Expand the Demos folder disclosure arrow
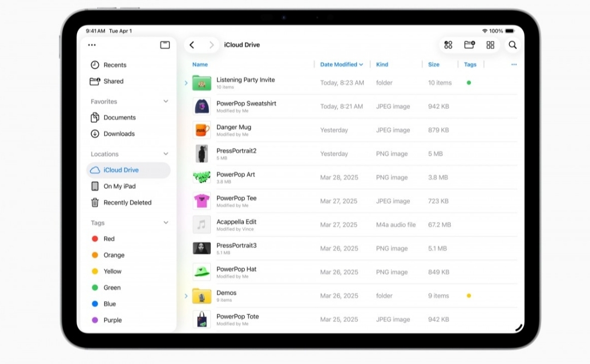590x364 pixels. (186, 296)
